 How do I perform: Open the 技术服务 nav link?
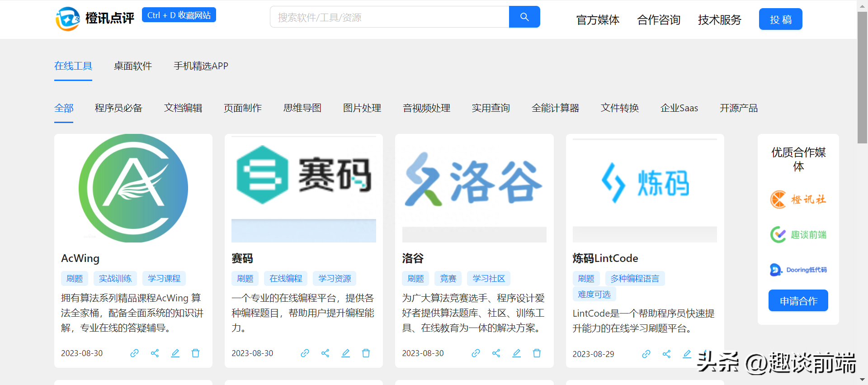point(720,20)
